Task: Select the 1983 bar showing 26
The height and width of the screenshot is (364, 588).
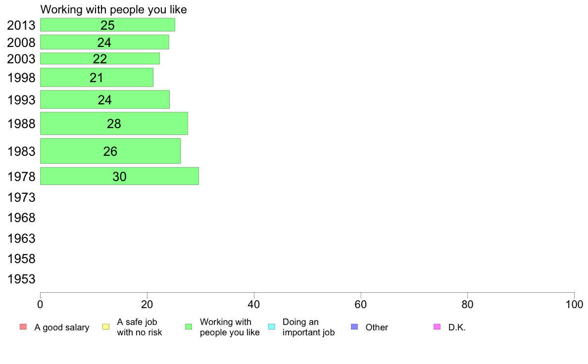Action: 110,151
